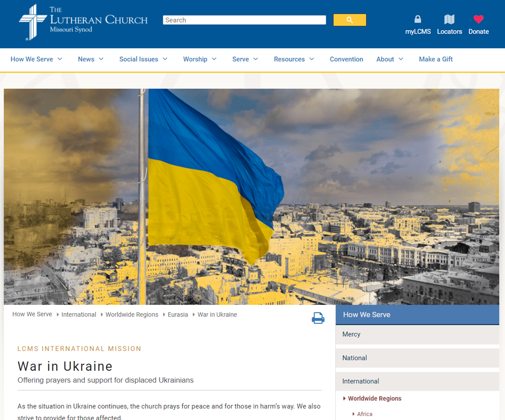Open the Locators map icon
Viewport: 505px width, 420px height.
[449, 19]
